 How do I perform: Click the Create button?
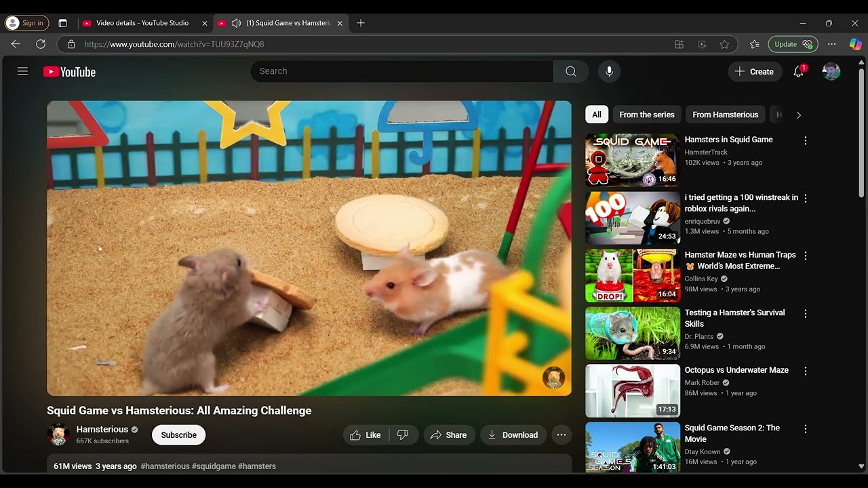coord(754,71)
